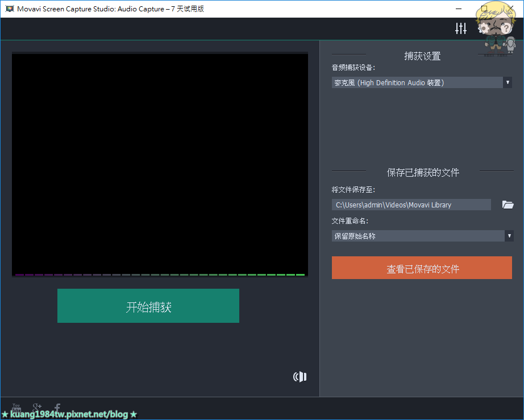The height and width of the screenshot is (420, 524).
Task: Open help via the question mark icon
Action: coord(506,28)
